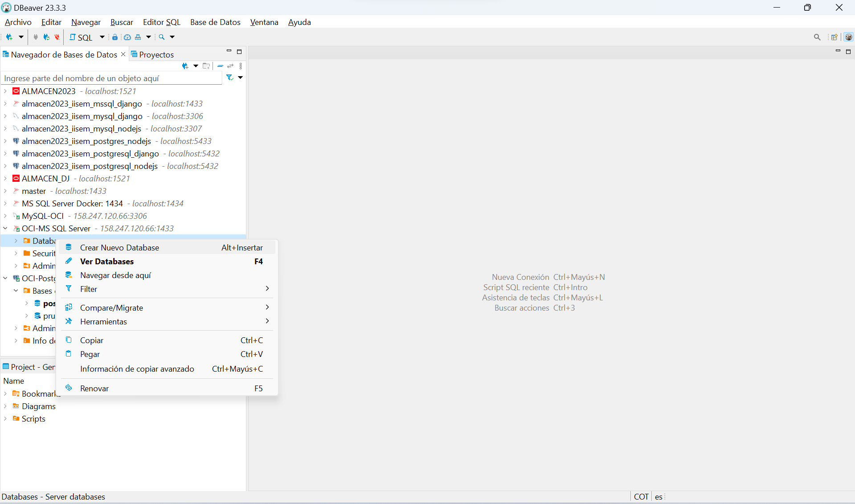Viewport: 855px width, 504px height.
Task: Open the Ayuda menu
Action: tap(299, 22)
